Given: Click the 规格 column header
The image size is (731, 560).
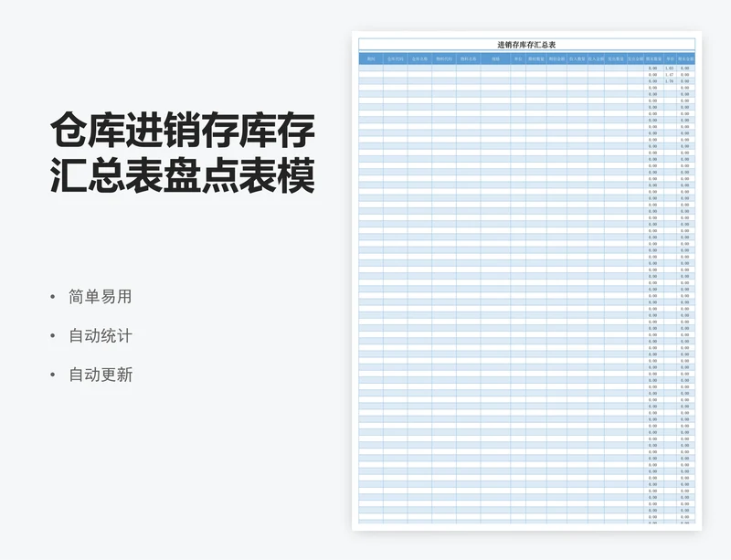Looking at the screenshot, I should [x=495, y=59].
